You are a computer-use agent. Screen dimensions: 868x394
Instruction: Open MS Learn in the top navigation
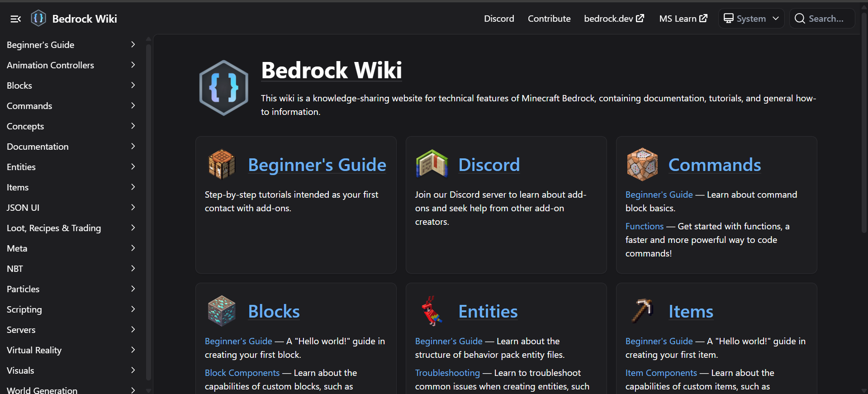[x=683, y=19]
